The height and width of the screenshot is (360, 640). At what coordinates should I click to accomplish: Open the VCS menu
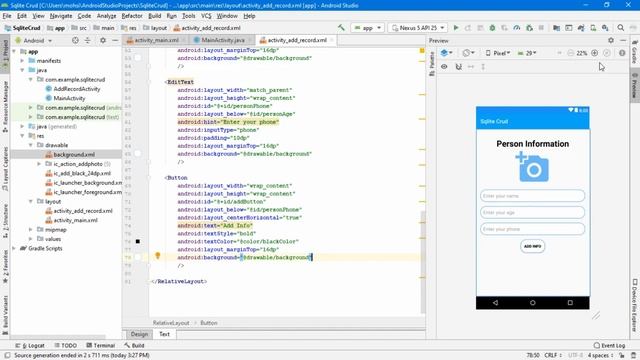206,16
